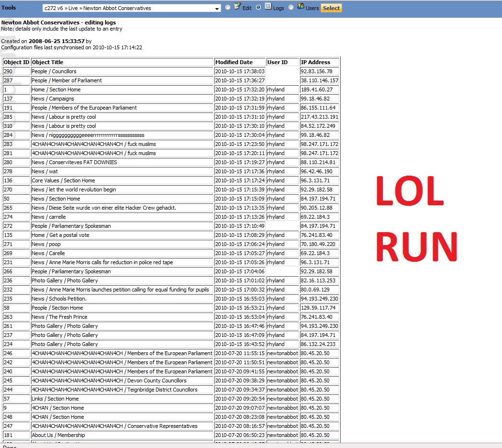Click the IP address 217.43.213.191

click(x=319, y=117)
